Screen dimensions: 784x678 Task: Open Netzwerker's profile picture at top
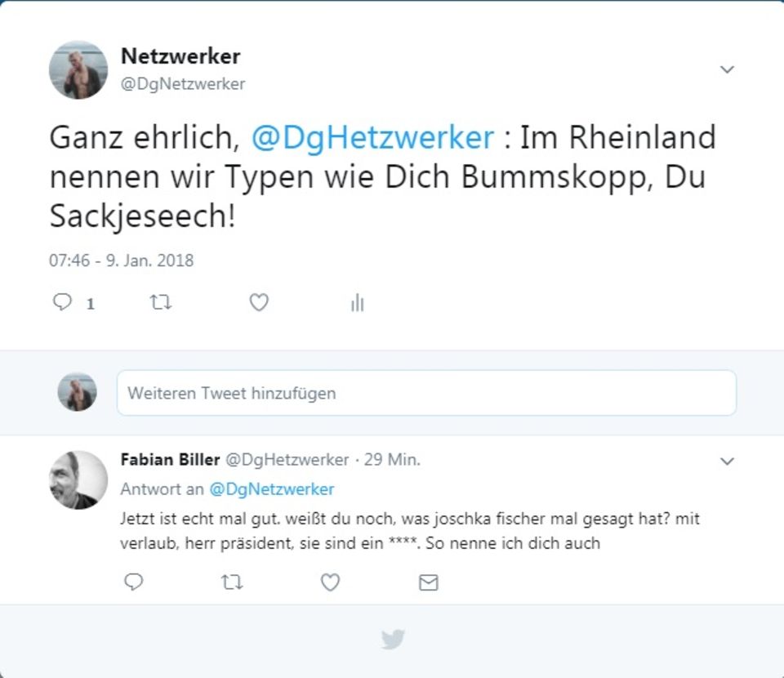click(x=78, y=70)
